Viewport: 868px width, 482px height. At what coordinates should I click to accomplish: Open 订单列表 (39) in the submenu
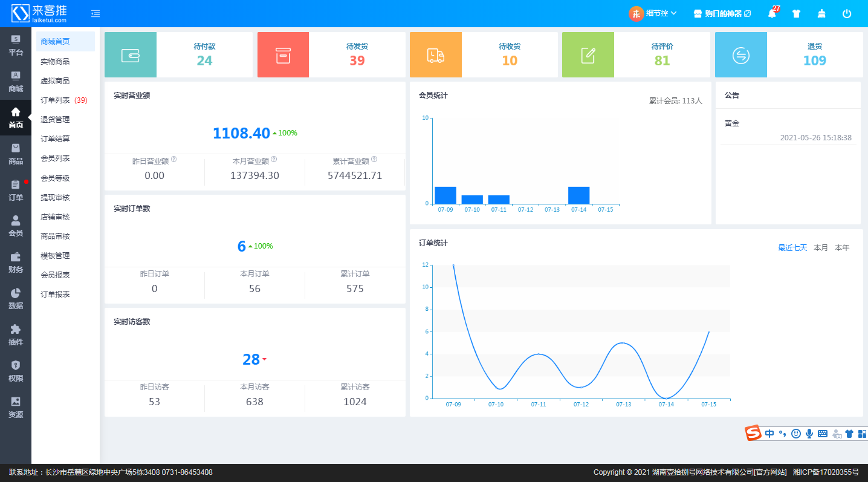tap(65, 100)
